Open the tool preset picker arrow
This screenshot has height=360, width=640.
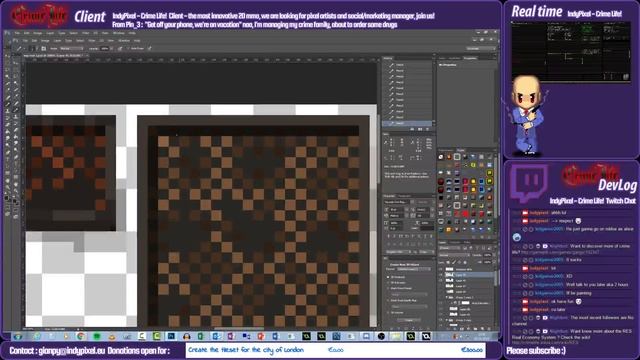(24, 48)
